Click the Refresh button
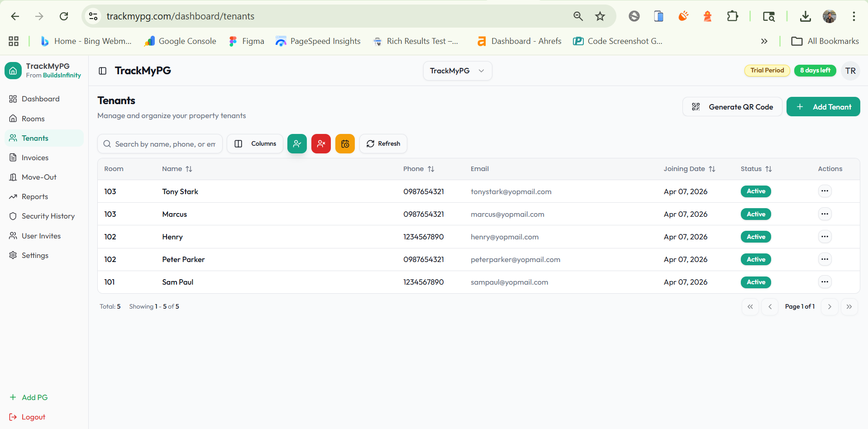Viewport: 868px width, 429px height. coord(383,143)
